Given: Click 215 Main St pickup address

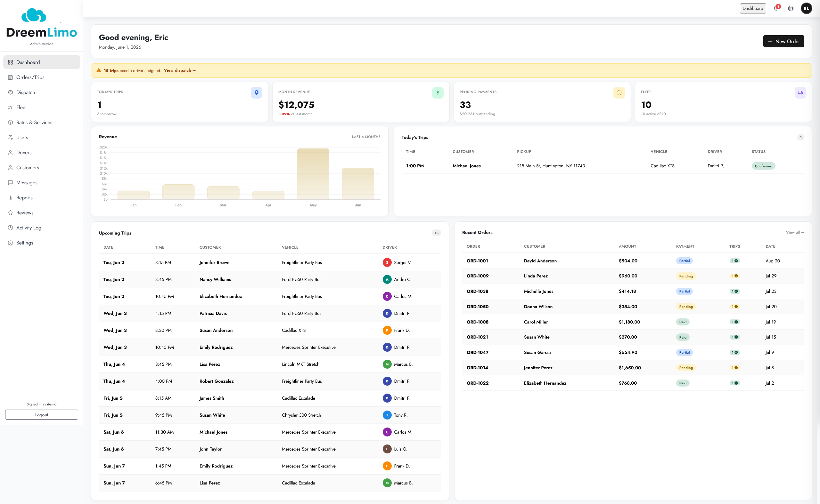Looking at the screenshot, I should pos(550,166).
